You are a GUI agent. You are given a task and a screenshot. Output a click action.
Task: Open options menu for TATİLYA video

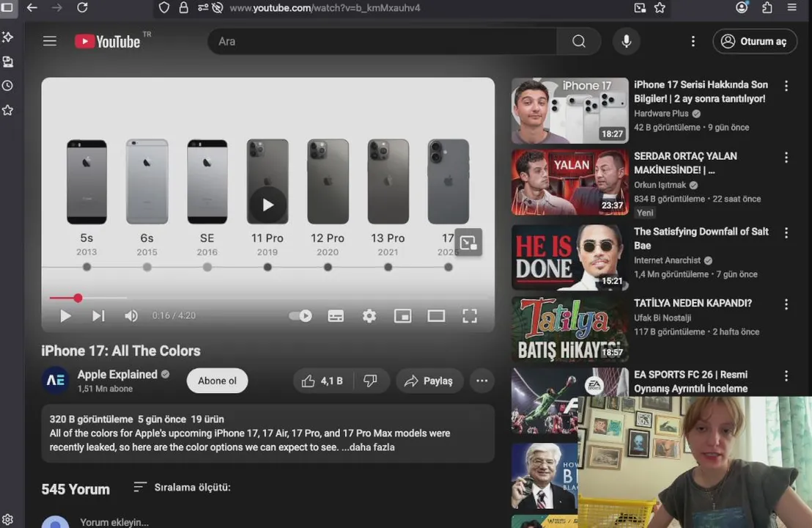pyautogui.click(x=786, y=304)
